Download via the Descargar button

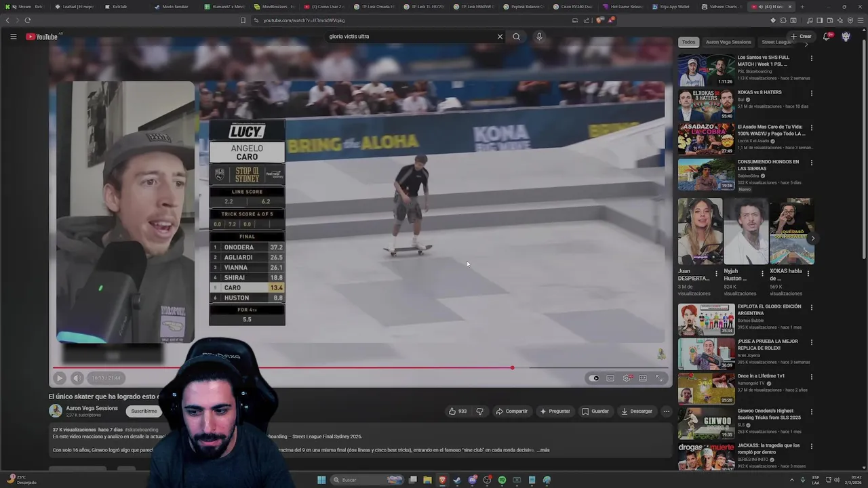pos(637,411)
